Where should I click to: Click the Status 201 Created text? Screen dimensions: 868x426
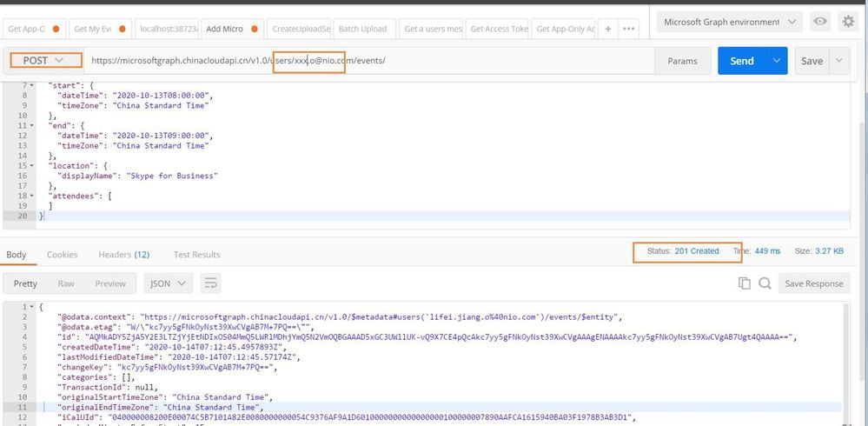click(683, 251)
